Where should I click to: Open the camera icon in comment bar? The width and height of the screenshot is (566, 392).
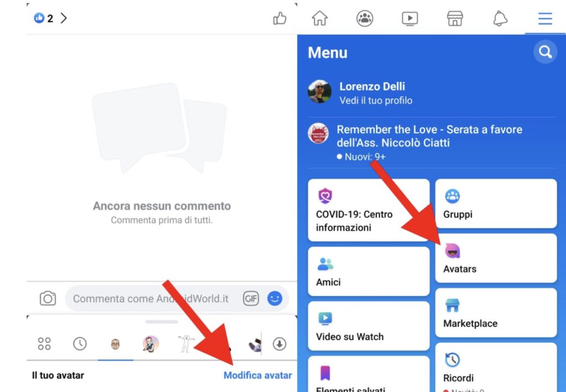[48, 299]
